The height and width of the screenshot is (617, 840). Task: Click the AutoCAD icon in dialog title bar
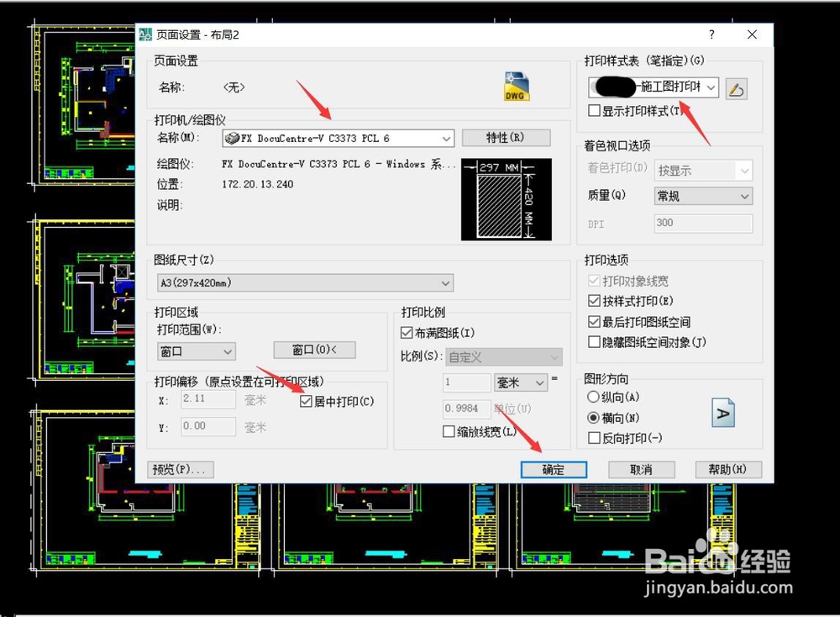145,34
